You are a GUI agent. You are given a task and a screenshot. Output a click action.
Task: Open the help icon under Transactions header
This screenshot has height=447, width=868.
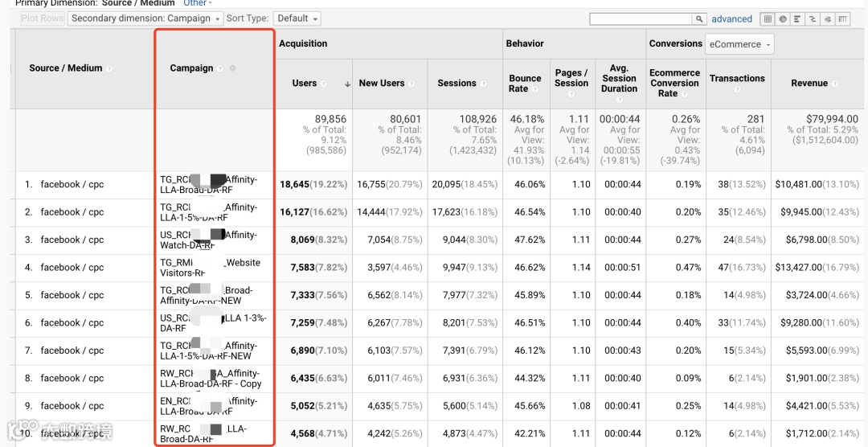point(737,89)
